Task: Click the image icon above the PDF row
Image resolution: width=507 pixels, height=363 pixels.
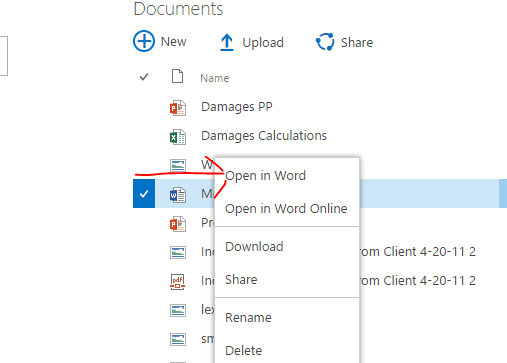Action: click(x=178, y=253)
